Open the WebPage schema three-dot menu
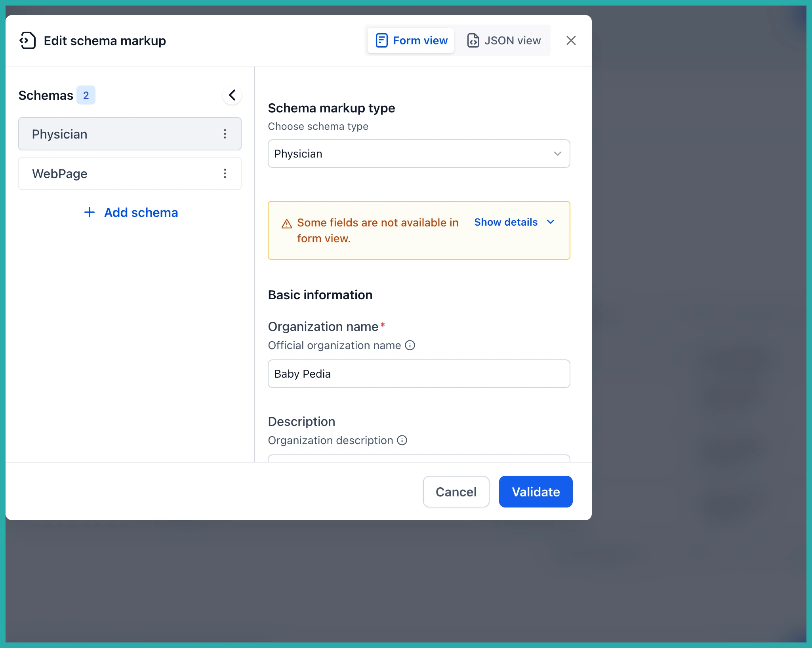Viewport: 812px width, 648px height. pyautogui.click(x=225, y=173)
